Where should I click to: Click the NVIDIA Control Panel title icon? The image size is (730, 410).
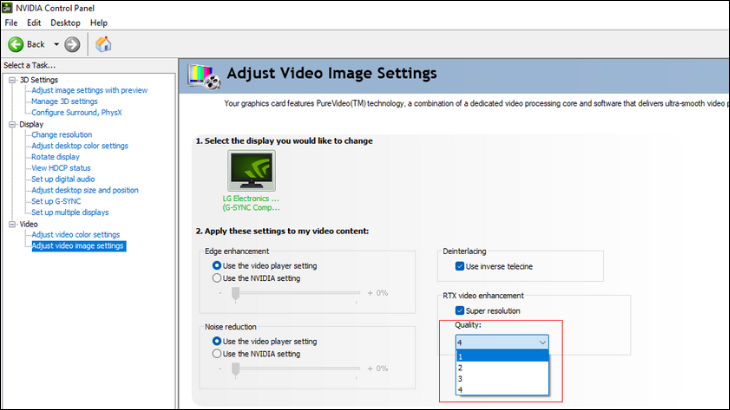coord(8,7)
